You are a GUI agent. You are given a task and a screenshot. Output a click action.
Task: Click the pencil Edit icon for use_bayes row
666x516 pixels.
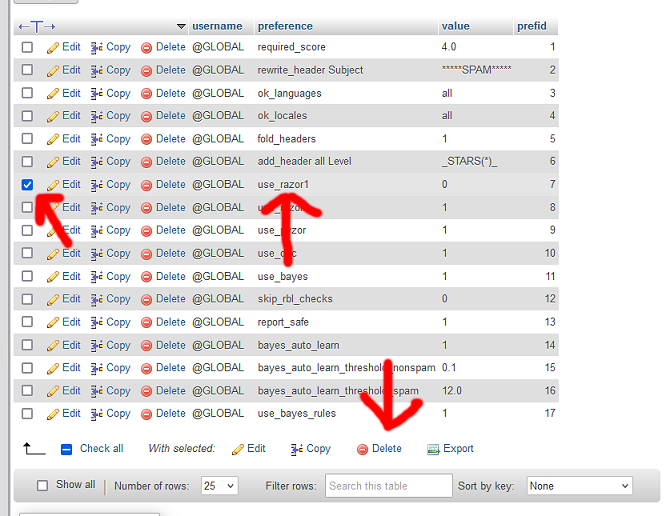[x=54, y=276]
